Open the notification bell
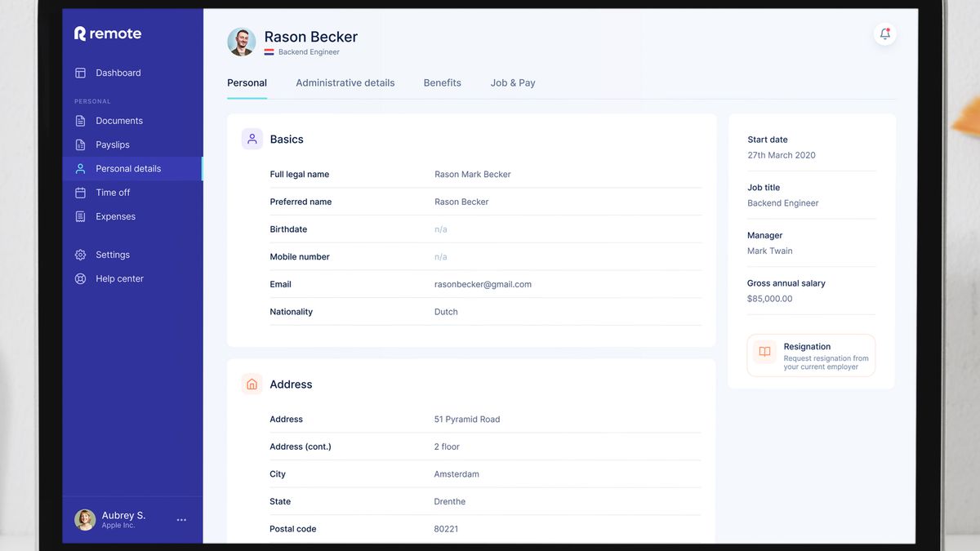The width and height of the screenshot is (980, 551). tap(884, 33)
